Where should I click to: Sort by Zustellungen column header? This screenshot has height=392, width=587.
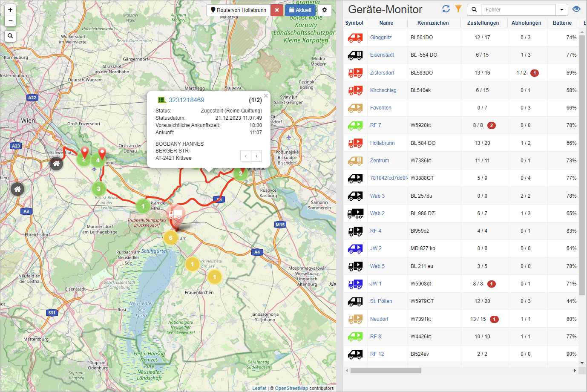(483, 23)
